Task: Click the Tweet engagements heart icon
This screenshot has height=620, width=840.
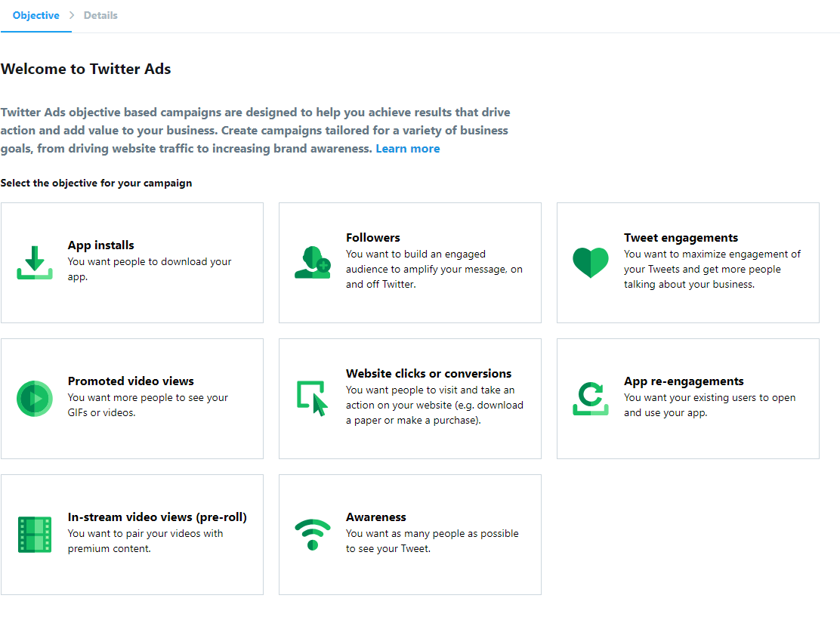Action: [x=591, y=262]
